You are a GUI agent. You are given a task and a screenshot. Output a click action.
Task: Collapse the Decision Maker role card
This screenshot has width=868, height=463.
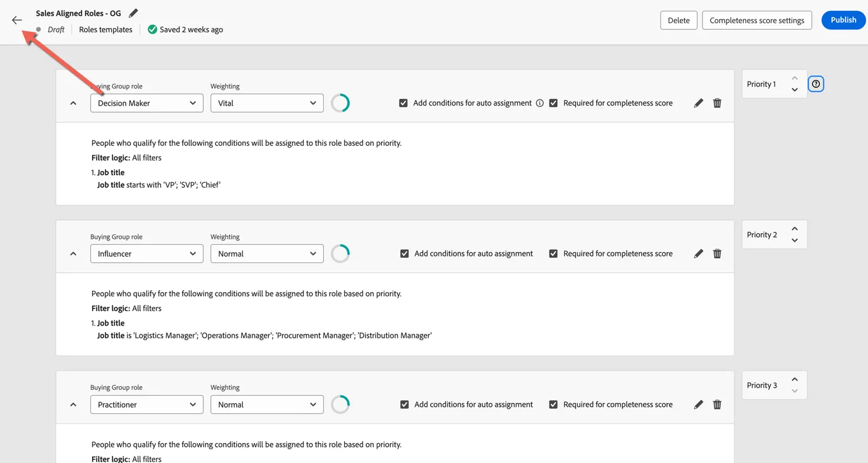coord(73,103)
